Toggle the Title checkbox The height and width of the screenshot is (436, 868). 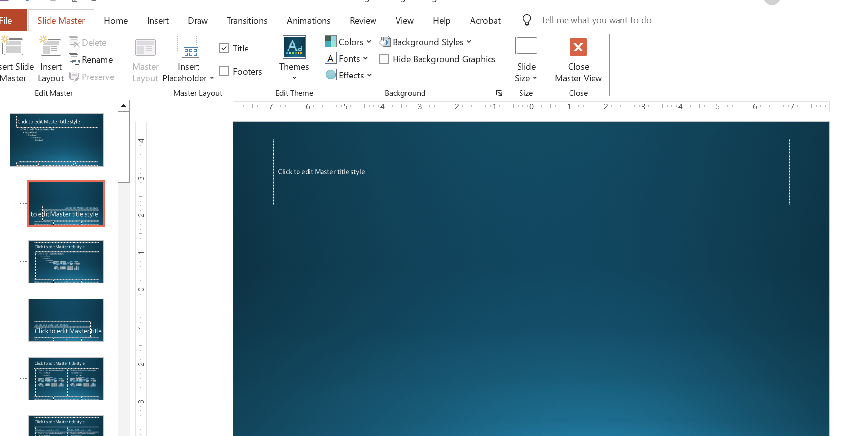(x=224, y=48)
